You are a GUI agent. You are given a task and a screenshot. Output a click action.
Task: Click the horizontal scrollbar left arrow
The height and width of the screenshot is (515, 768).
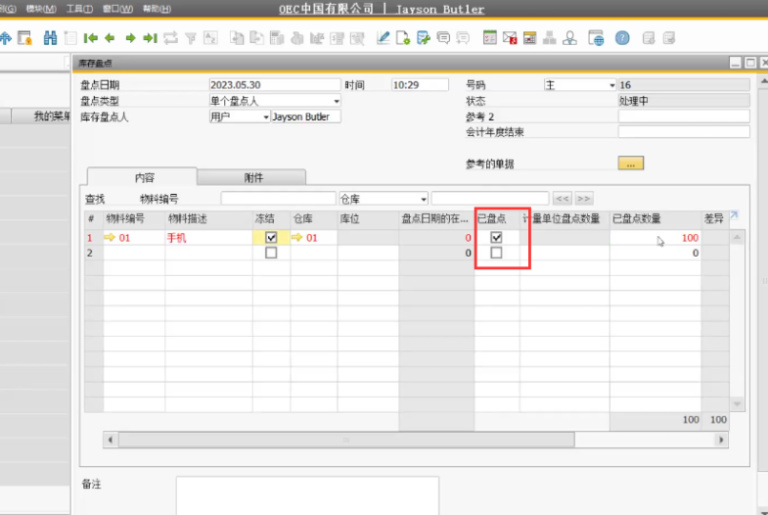tap(110, 440)
